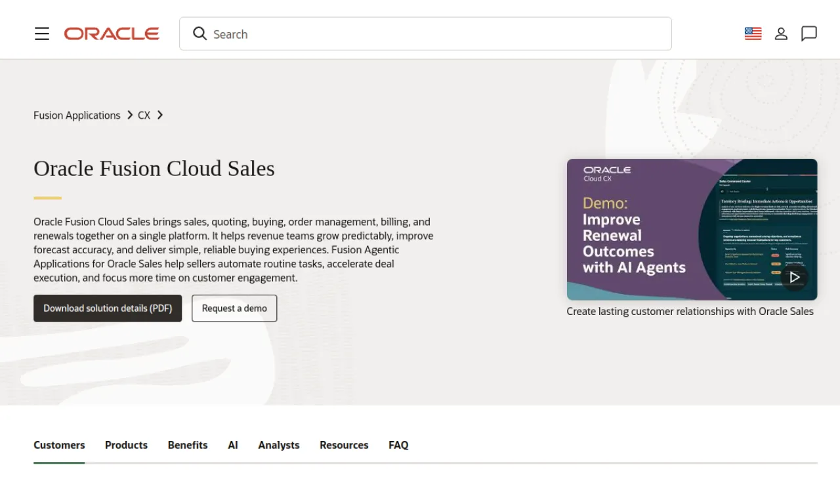The height and width of the screenshot is (504, 840).
Task: Open the demo video thumbnail
Action: coord(692,229)
